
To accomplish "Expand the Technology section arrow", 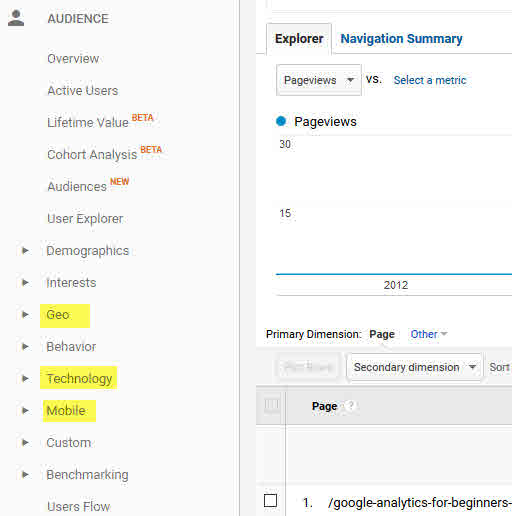I will tap(25, 378).
